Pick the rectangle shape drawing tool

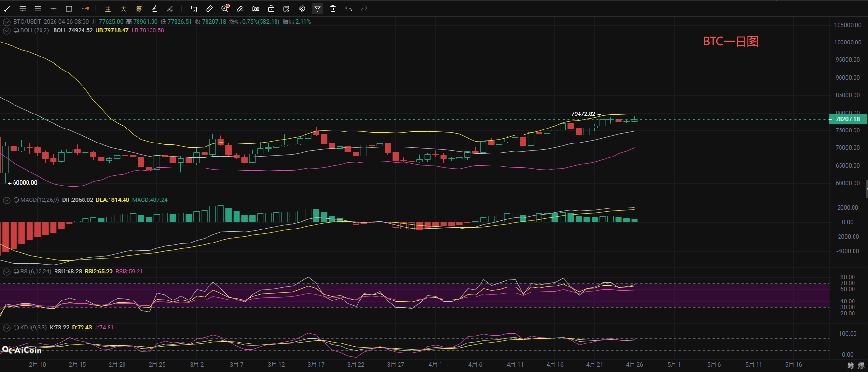69,9
